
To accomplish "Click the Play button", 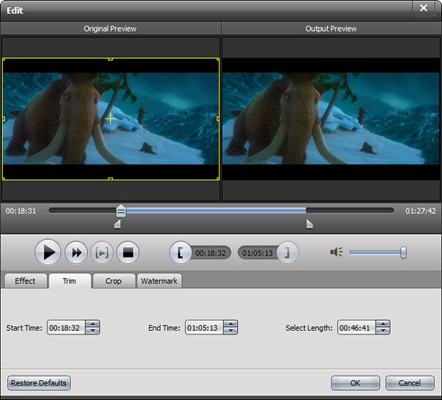I will [48, 252].
